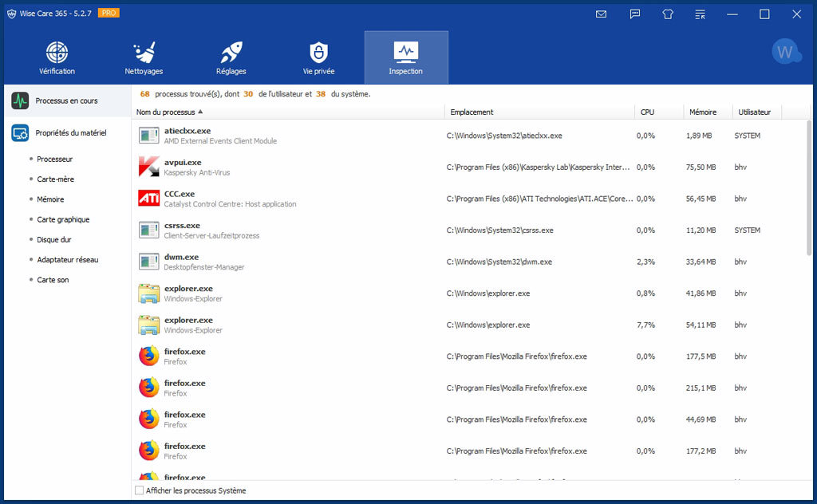Image resolution: width=817 pixels, height=504 pixels.
Task: Click SYSTEM user of csrss.exe row
Action: pyautogui.click(x=747, y=230)
